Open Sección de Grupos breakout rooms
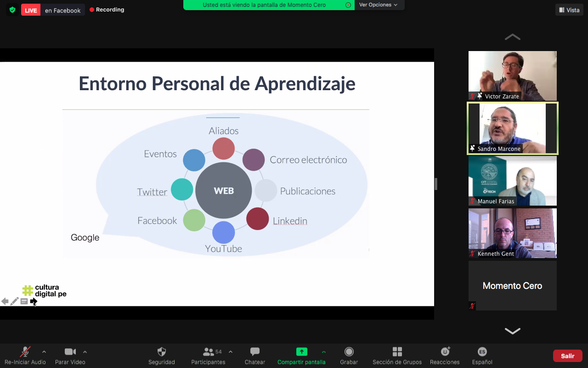 point(397,352)
